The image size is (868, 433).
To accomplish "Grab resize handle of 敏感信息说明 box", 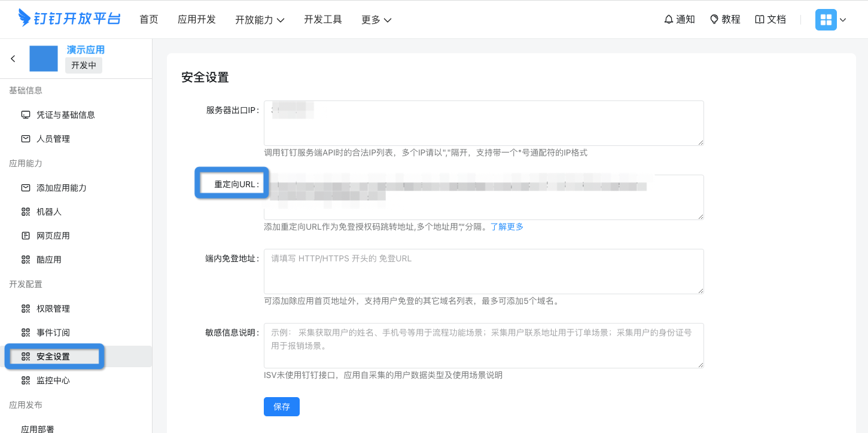I will pos(701,364).
